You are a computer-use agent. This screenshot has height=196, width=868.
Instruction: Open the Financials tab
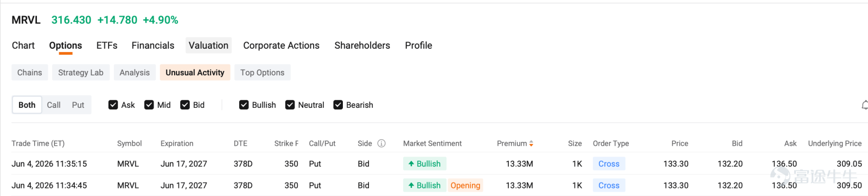[x=153, y=45]
